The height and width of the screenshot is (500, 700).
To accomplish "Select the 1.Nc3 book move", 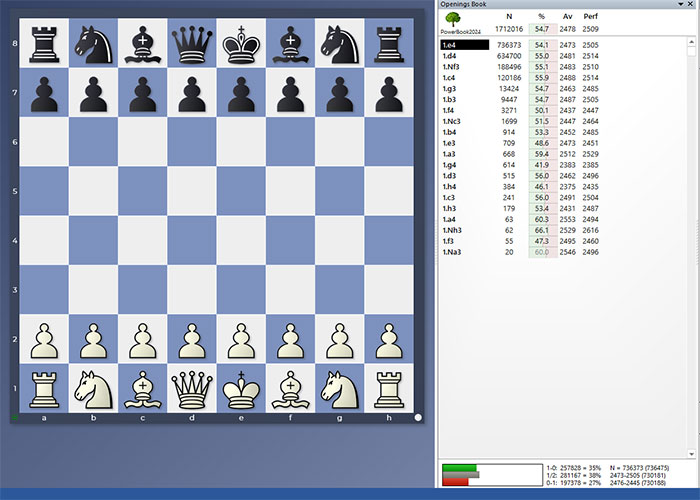I will (x=451, y=121).
